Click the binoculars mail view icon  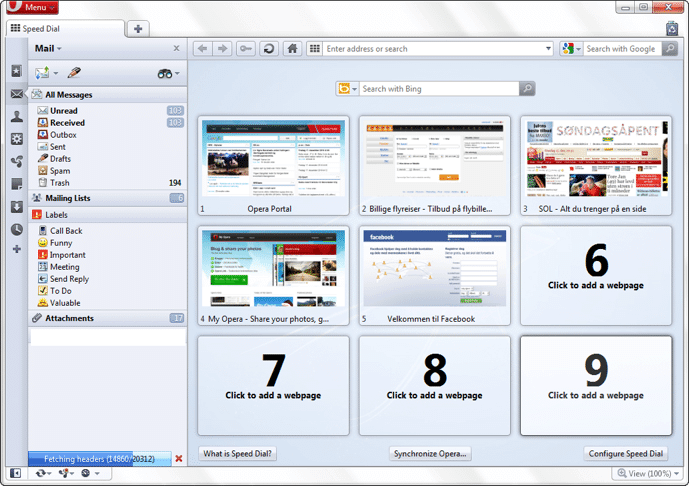click(165, 73)
